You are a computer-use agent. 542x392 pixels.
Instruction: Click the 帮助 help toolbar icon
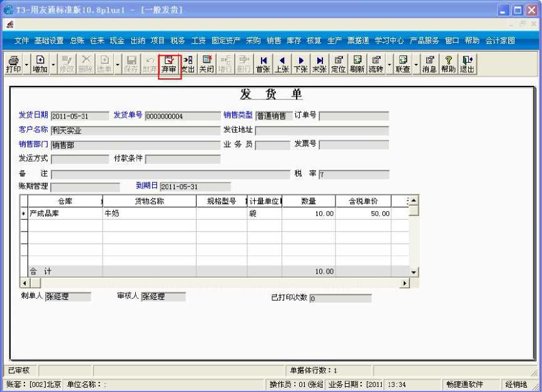click(448, 64)
